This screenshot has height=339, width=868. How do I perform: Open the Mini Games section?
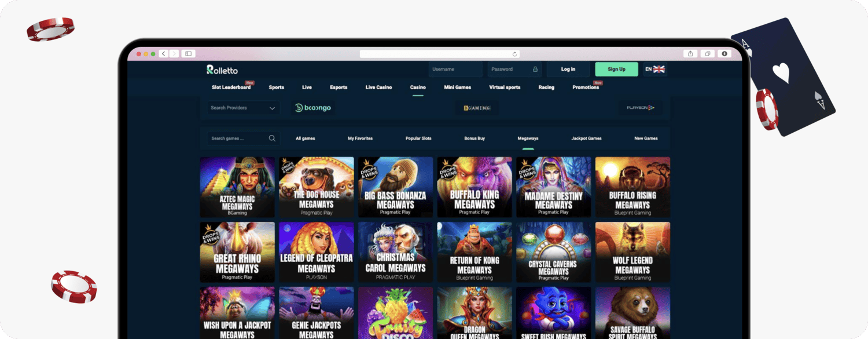(x=457, y=88)
